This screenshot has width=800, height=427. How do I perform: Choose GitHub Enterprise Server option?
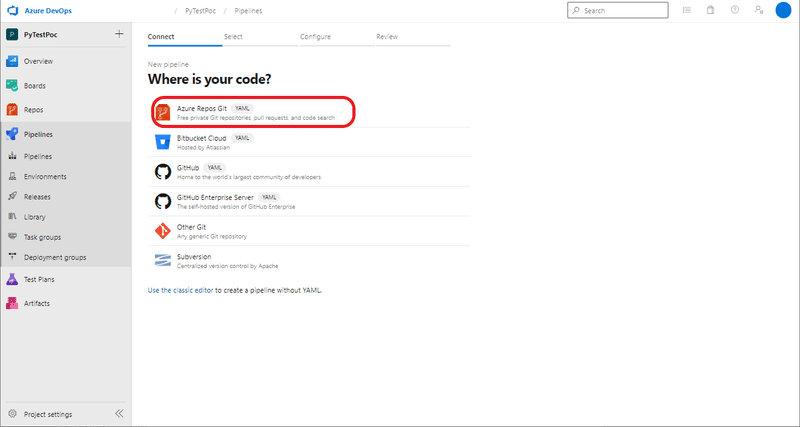pos(309,202)
